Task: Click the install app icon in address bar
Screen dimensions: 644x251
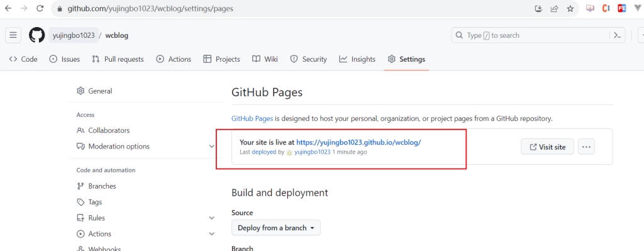Action: point(538,8)
